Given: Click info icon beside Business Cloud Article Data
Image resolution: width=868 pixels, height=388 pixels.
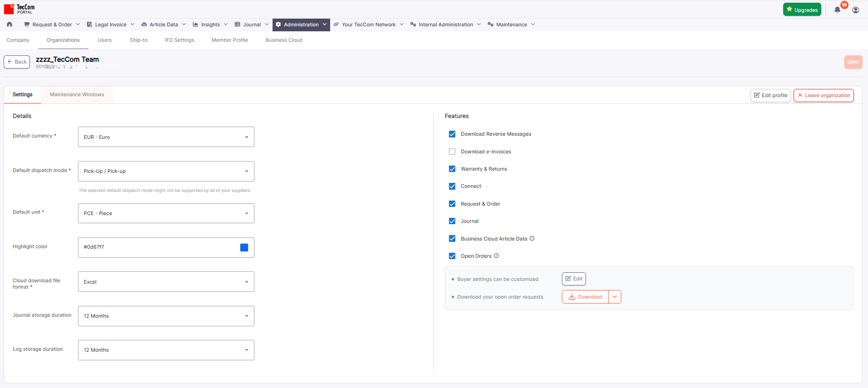Looking at the screenshot, I should (x=532, y=238).
